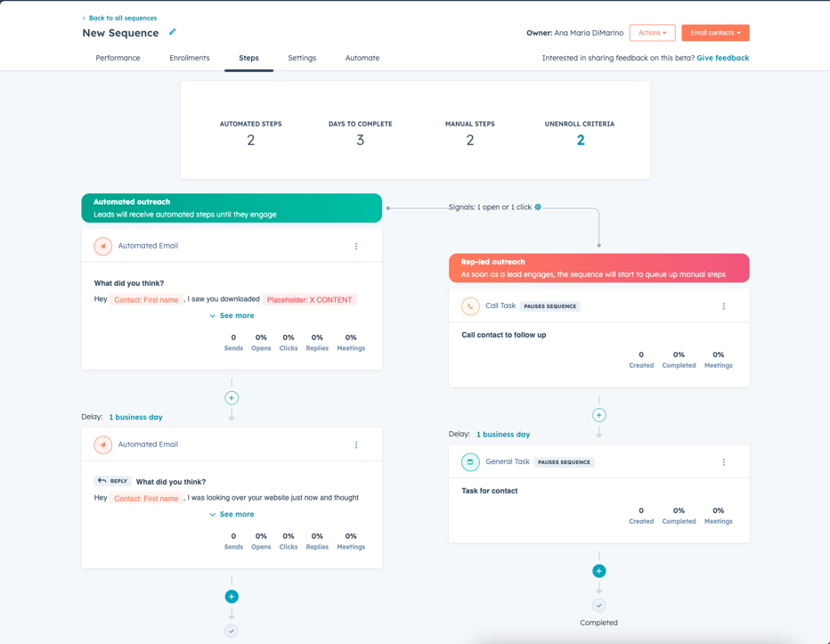Click the phone icon on the Call Task step
This screenshot has width=830, height=644.
point(470,305)
